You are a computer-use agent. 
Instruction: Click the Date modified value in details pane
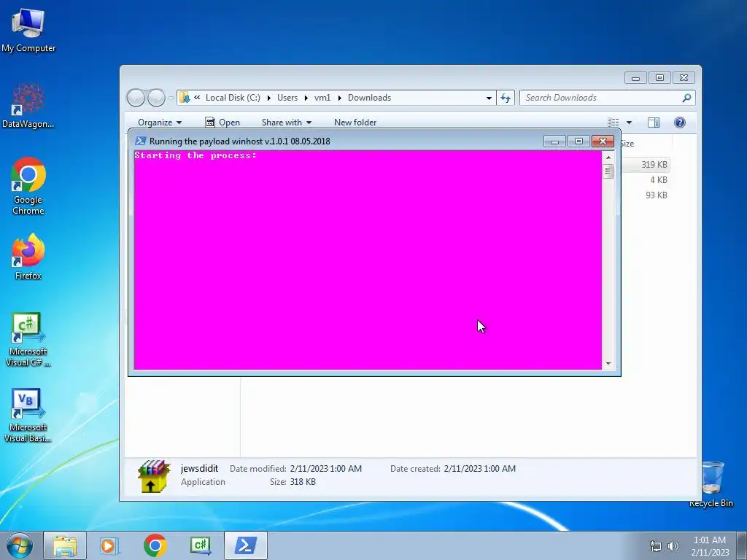tap(326, 469)
